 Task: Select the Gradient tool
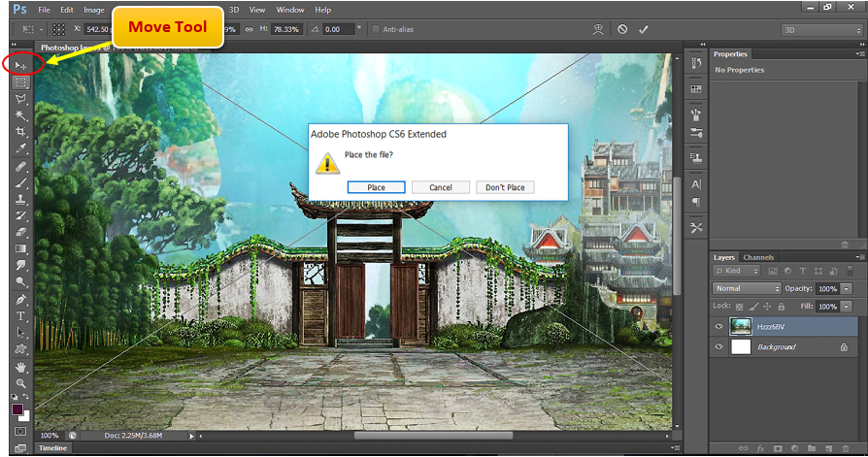pyautogui.click(x=20, y=249)
